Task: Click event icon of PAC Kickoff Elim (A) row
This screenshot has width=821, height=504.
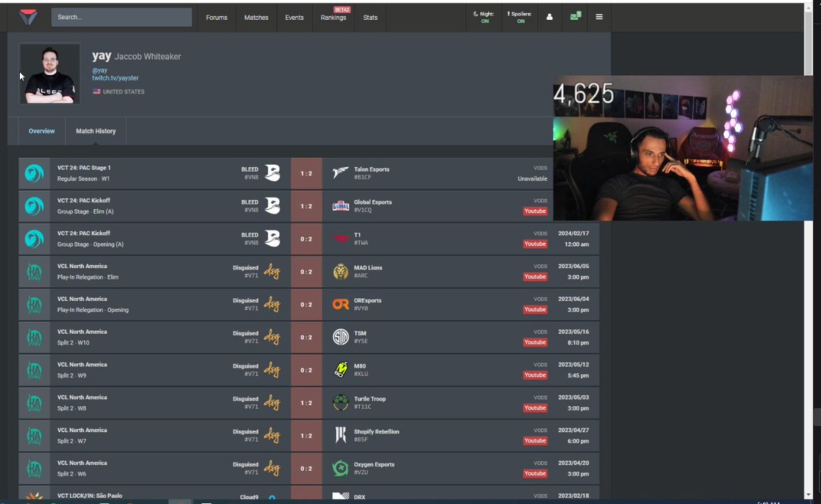Action: tap(34, 207)
